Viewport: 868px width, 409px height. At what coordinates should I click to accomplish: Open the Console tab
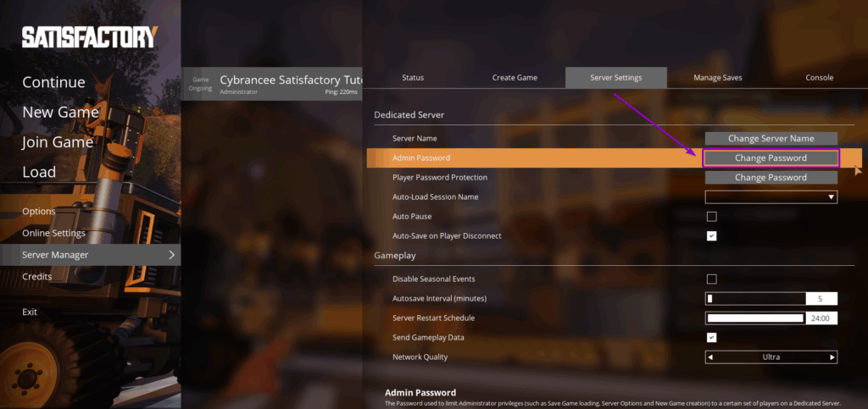(819, 78)
